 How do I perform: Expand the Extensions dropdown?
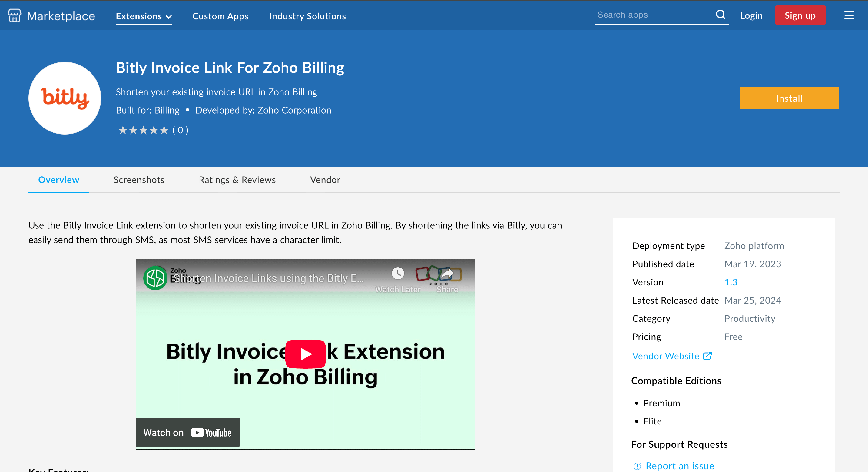143,16
